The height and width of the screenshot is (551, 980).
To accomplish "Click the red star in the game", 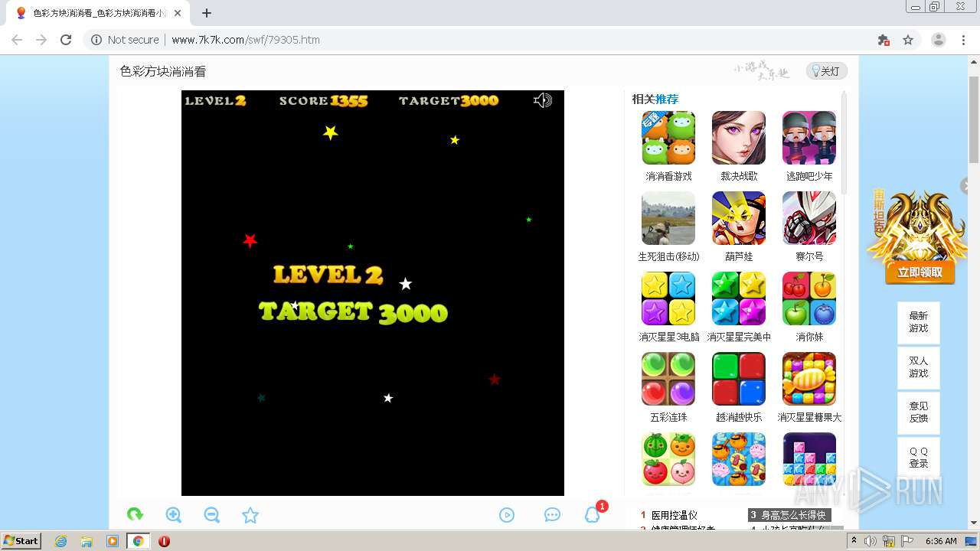I will pos(250,240).
